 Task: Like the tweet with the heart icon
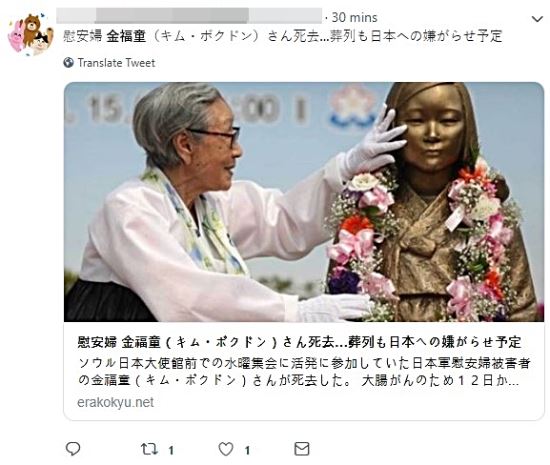(226, 449)
